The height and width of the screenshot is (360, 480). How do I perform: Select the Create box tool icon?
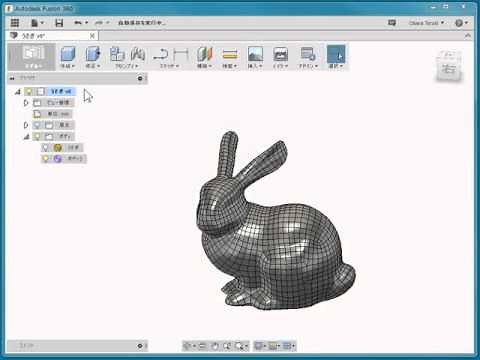coord(68,54)
